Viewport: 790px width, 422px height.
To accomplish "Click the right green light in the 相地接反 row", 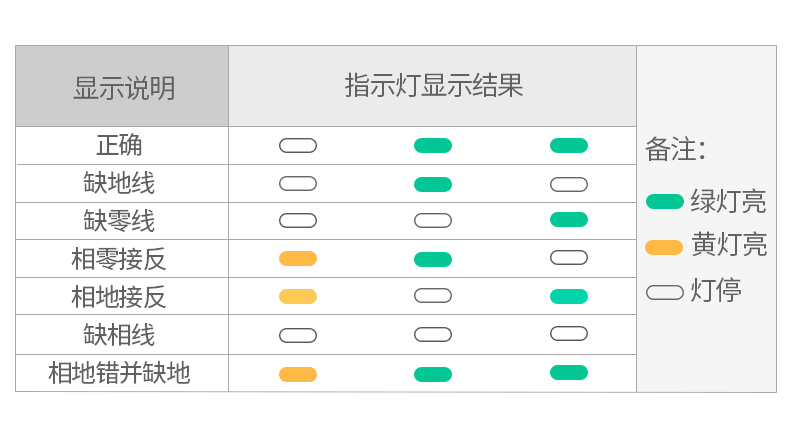I will click(x=569, y=296).
